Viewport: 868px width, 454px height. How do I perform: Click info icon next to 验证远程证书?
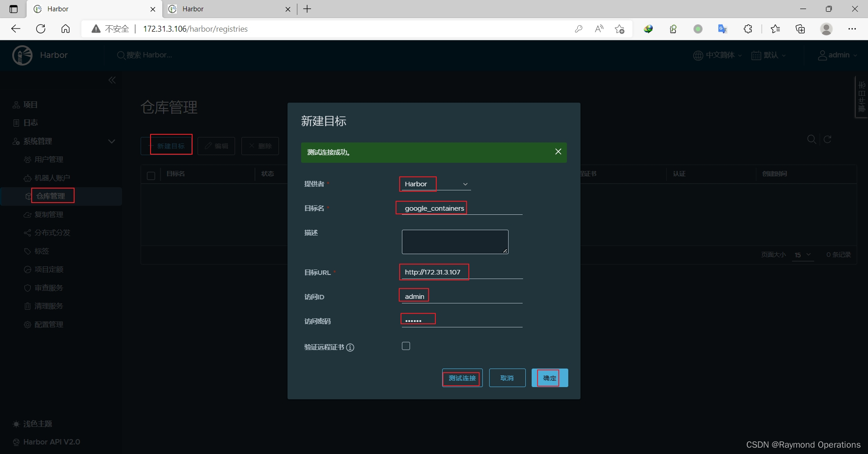[x=350, y=347]
